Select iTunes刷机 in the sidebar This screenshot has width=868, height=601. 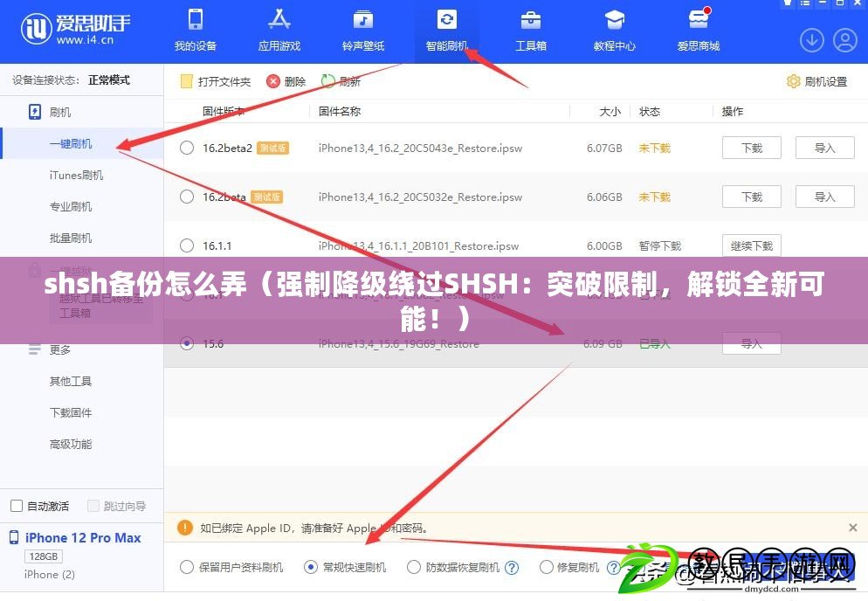76,176
